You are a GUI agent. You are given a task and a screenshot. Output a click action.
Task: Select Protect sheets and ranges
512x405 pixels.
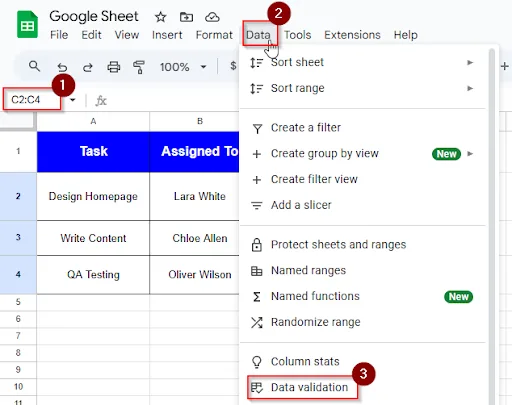pyautogui.click(x=362, y=245)
